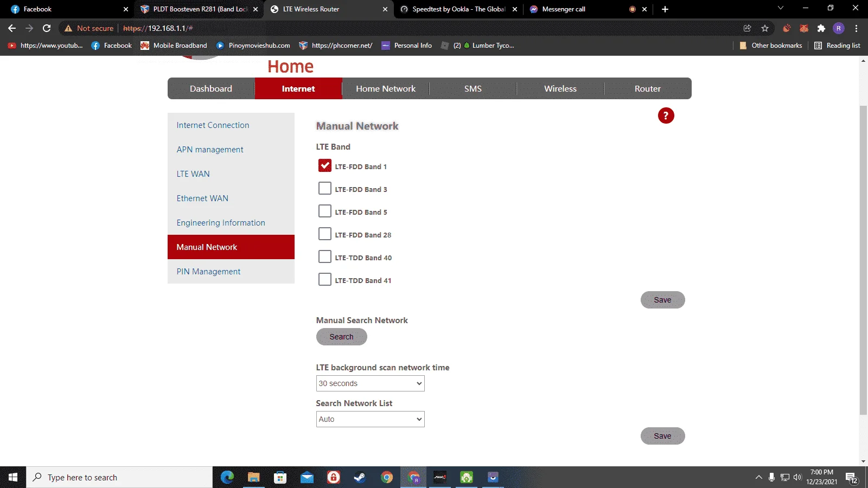This screenshot has height=488, width=868.
Task: Open the Search Network List dropdown
Action: point(371,419)
